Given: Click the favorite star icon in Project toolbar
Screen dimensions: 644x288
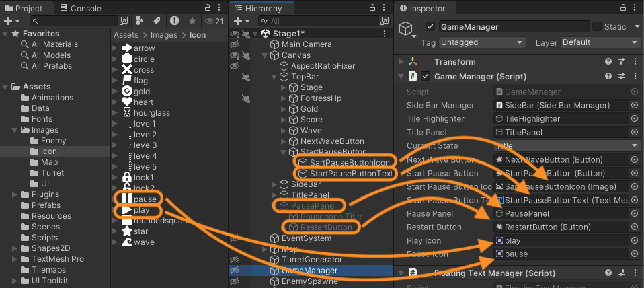Looking at the screenshot, I should (x=192, y=21).
